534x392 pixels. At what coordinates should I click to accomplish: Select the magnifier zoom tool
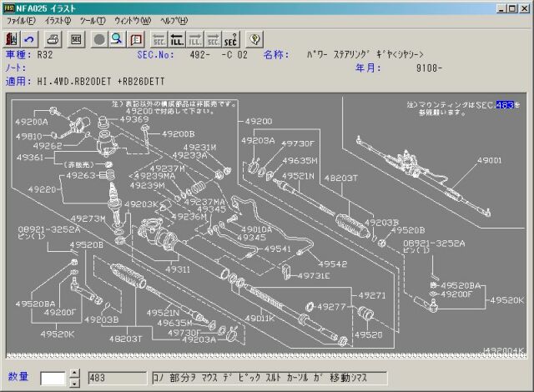point(117,39)
